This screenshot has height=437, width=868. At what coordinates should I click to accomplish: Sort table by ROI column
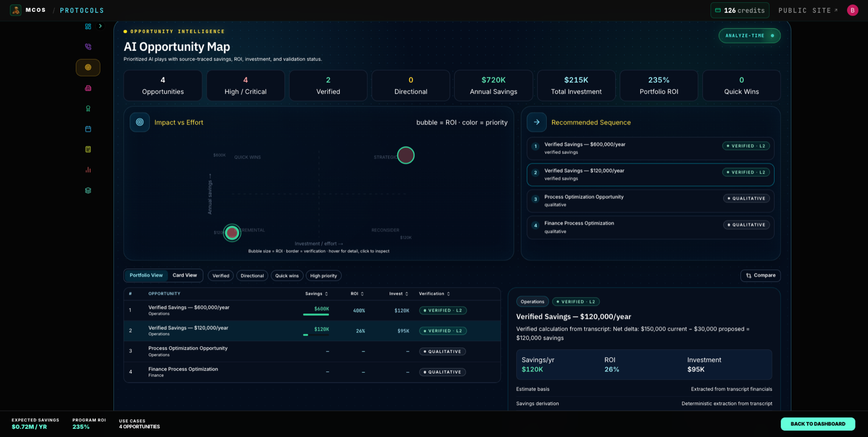tap(357, 294)
